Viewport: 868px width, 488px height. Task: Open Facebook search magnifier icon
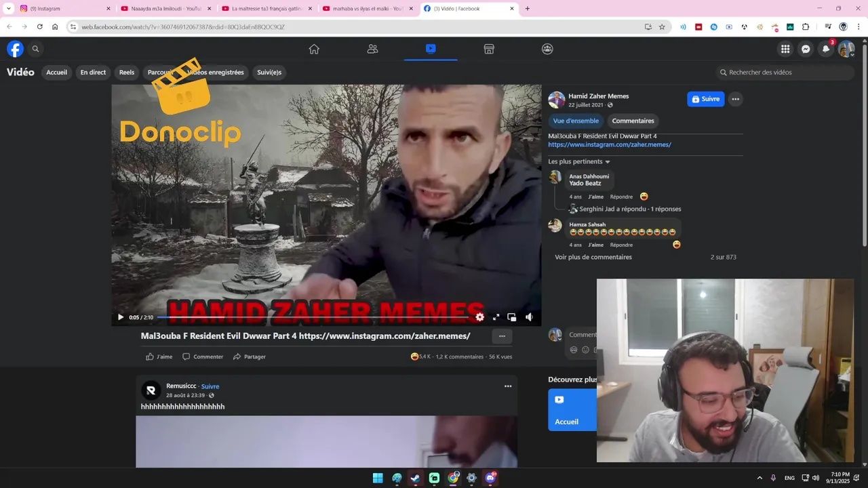coord(35,49)
